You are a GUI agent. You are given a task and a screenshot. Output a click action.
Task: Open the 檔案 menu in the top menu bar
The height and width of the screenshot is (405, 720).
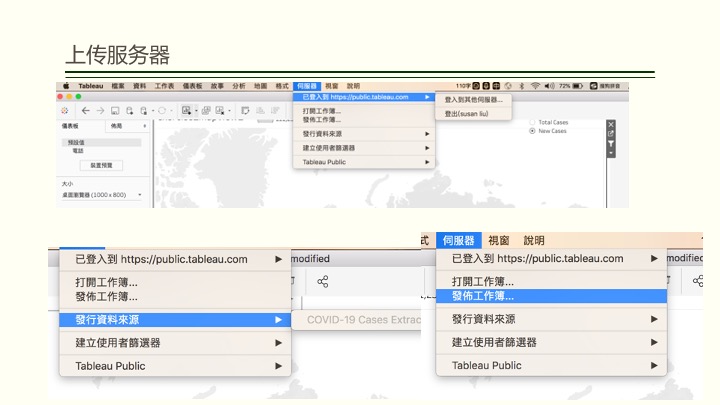pos(118,86)
